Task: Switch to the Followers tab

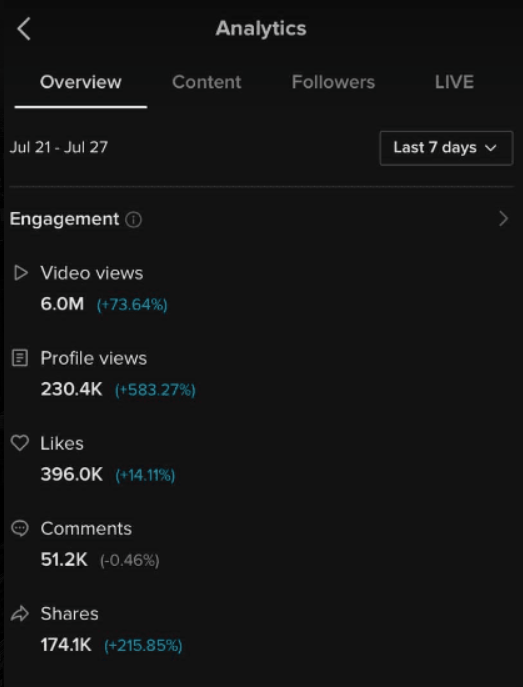Action: click(x=333, y=82)
